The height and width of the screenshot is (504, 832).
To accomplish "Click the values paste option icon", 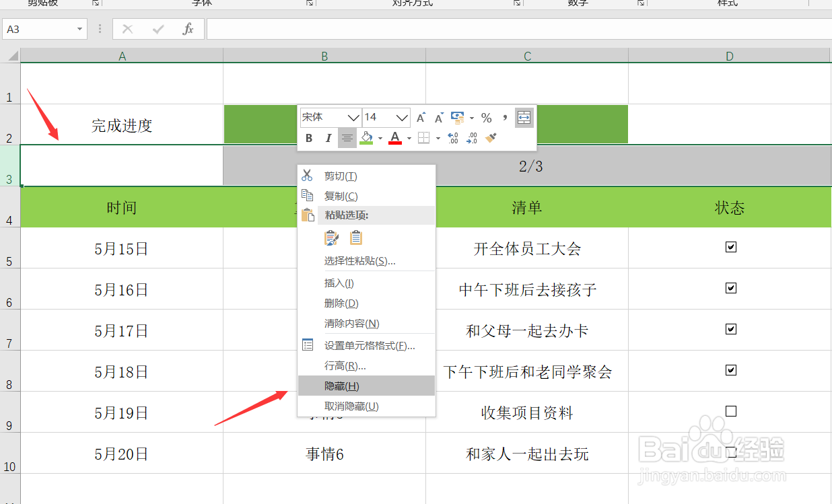I will (x=355, y=237).
